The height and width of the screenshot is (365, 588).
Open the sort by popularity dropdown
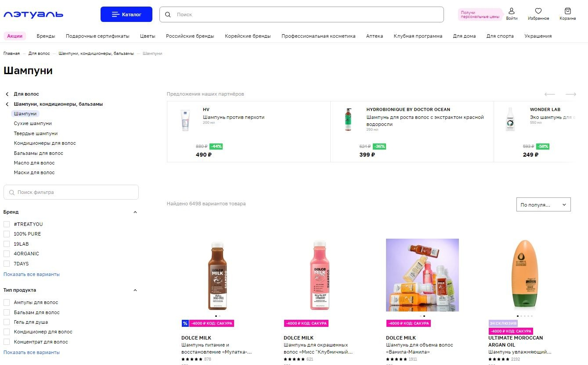pyautogui.click(x=544, y=205)
